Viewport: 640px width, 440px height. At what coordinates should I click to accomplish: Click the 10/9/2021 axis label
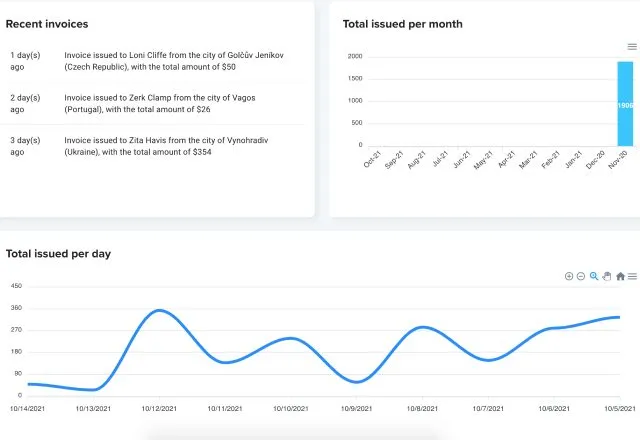click(x=356, y=409)
